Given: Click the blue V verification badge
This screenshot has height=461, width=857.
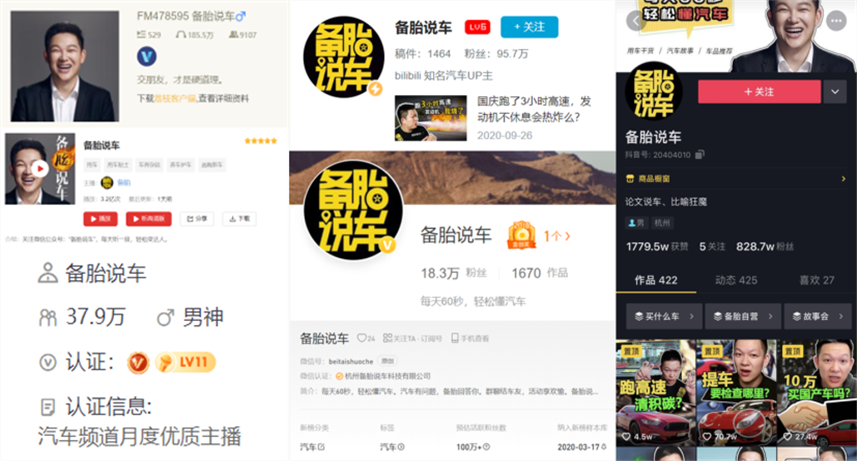Looking at the screenshot, I should (146, 56).
